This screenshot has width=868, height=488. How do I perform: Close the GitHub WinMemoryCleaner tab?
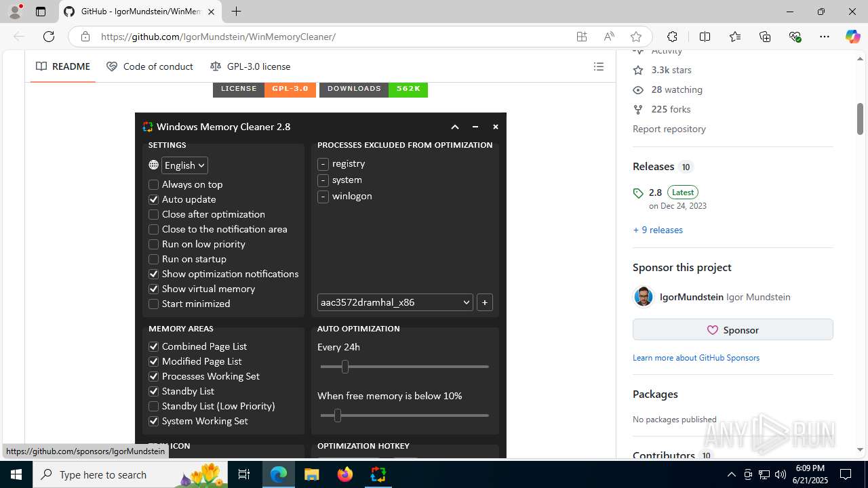[x=211, y=12]
